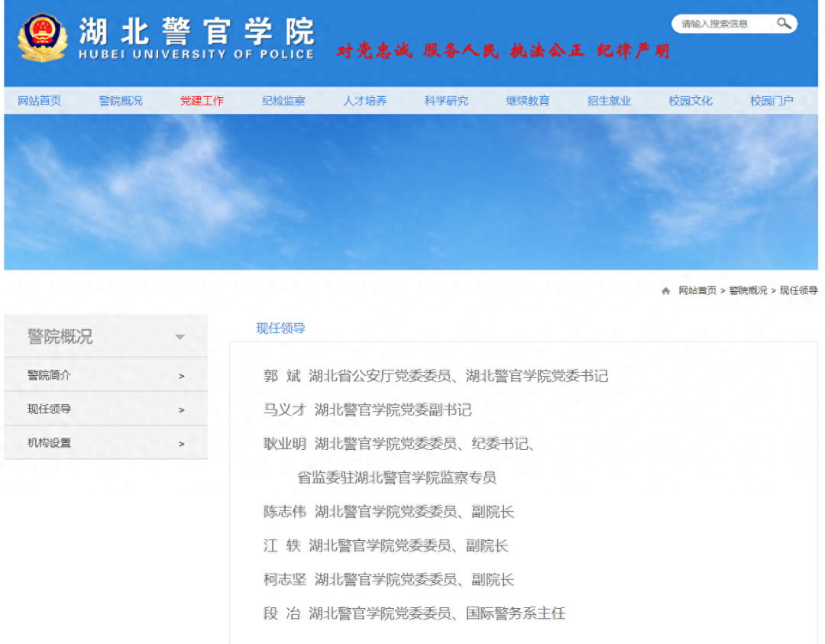This screenshot has width=825, height=644.
Task: Open the 警院概况 navigation menu item
Action: pyautogui.click(x=121, y=101)
